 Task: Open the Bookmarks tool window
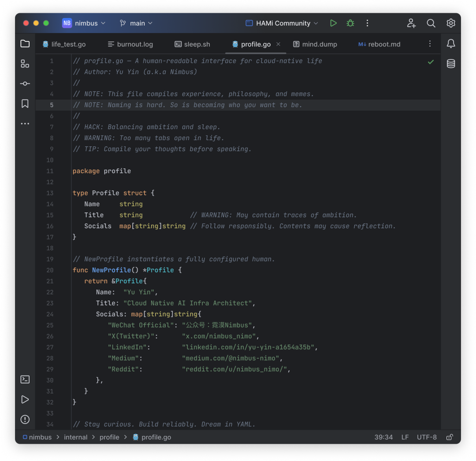tap(25, 104)
